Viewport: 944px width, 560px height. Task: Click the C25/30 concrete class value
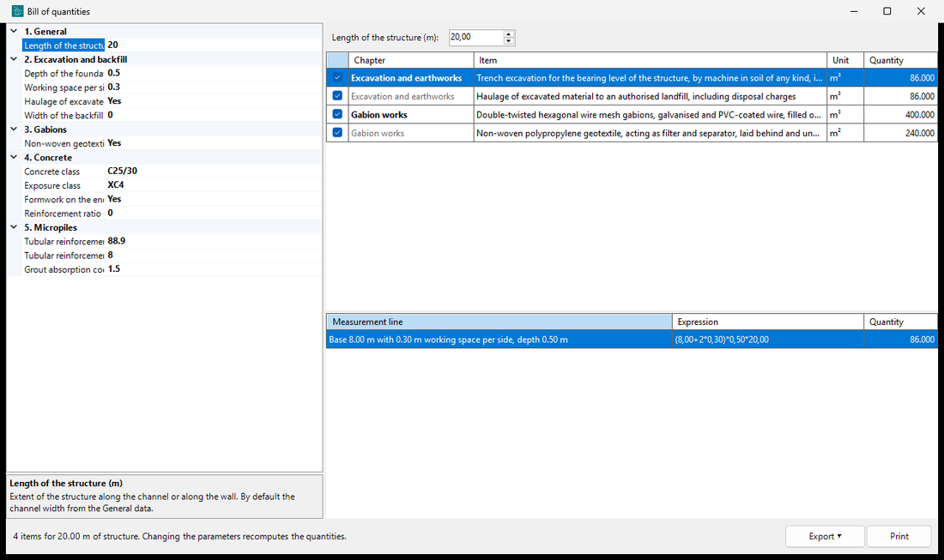122,171
